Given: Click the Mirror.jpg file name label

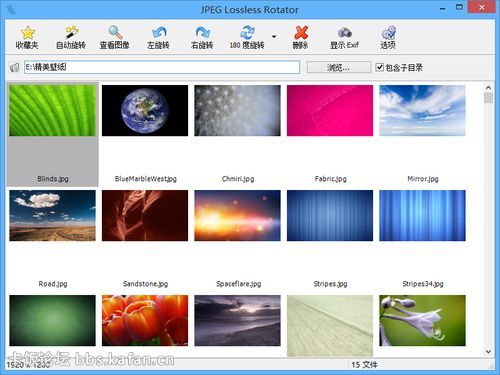Looking at the screenshot, I should (423, 179).
